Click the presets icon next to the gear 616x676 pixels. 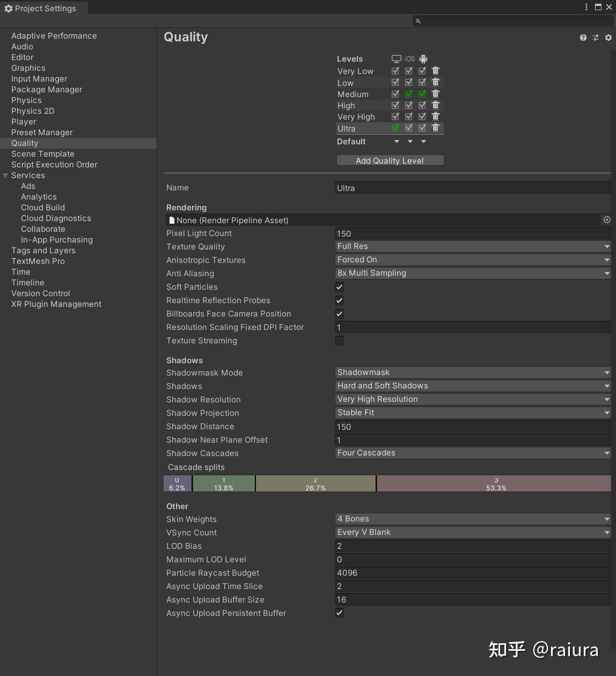point(596,38)
